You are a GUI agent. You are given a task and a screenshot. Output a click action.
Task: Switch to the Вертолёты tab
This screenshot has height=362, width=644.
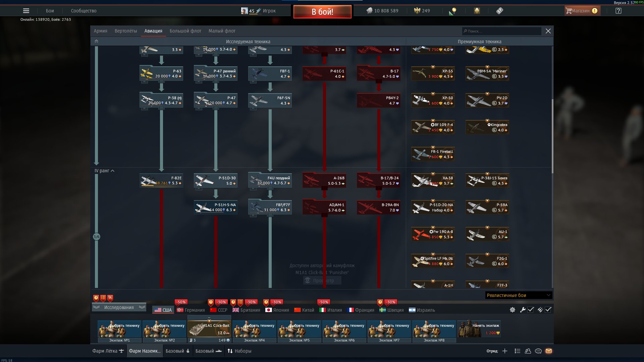126,31
